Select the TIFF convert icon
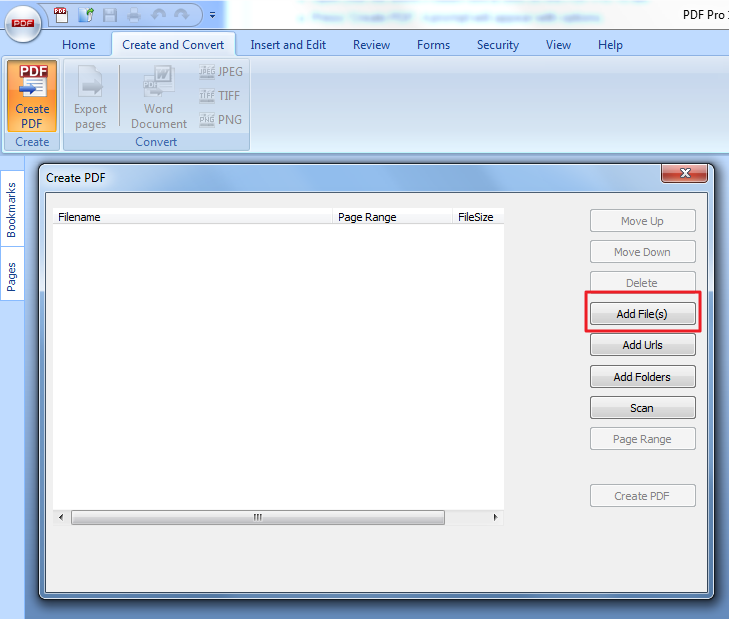 point(220,96)
